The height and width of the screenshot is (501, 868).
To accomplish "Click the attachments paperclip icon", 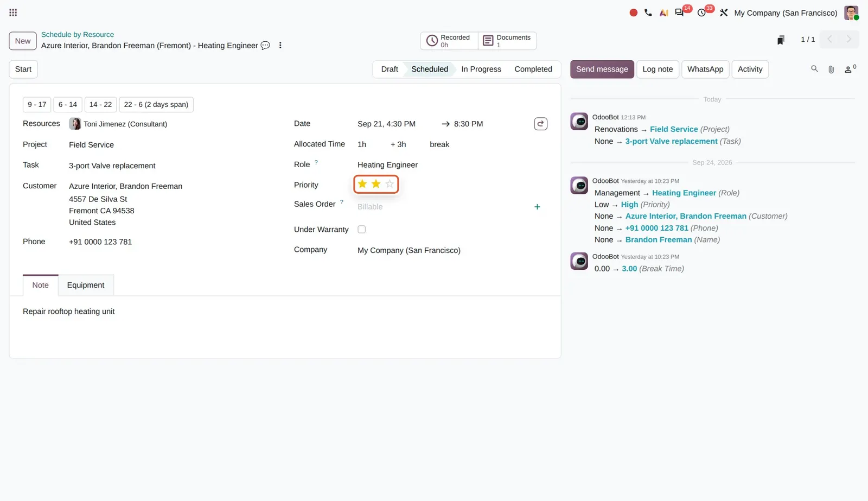I will (x=831, y=69).
